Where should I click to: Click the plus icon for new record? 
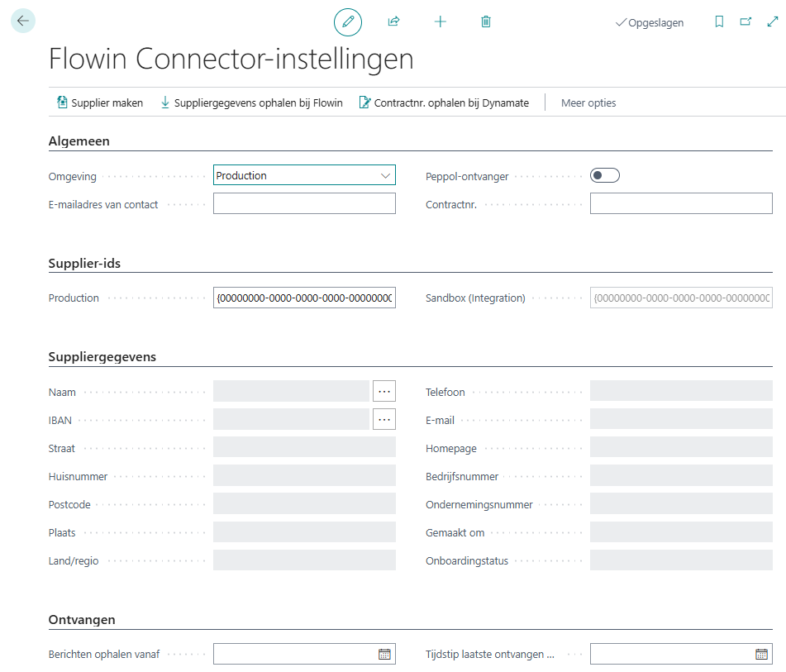click(x=440, y=22)
